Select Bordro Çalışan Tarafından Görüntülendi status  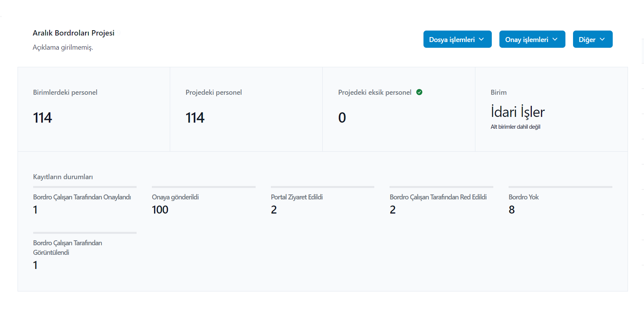click(68, 248)
